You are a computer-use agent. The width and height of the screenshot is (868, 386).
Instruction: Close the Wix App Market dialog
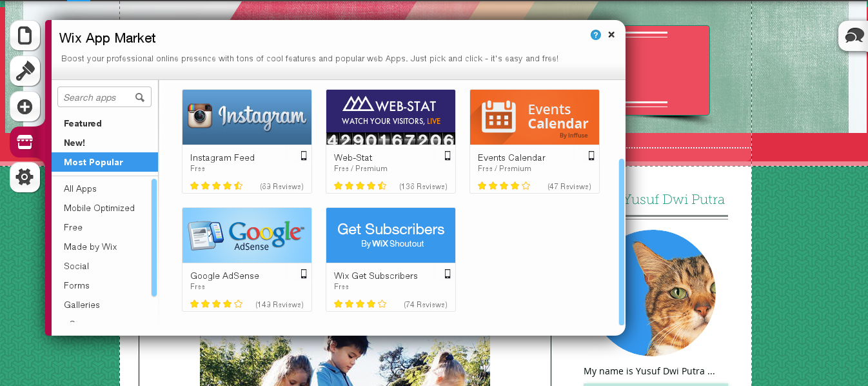click(x=611, y=35)
